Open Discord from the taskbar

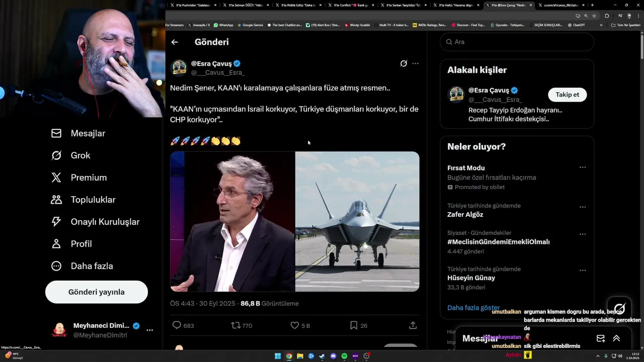tap(333, 356)
